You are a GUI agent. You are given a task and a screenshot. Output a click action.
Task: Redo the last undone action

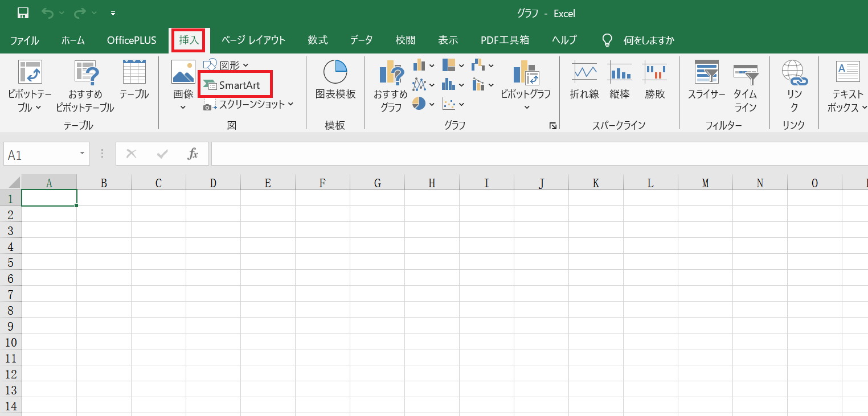coord(80,13)
